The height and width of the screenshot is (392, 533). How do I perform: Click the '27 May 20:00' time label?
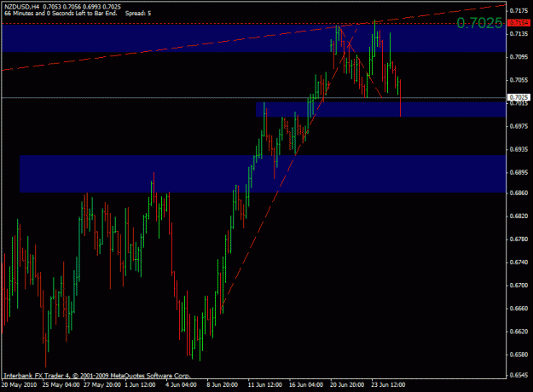102,385
